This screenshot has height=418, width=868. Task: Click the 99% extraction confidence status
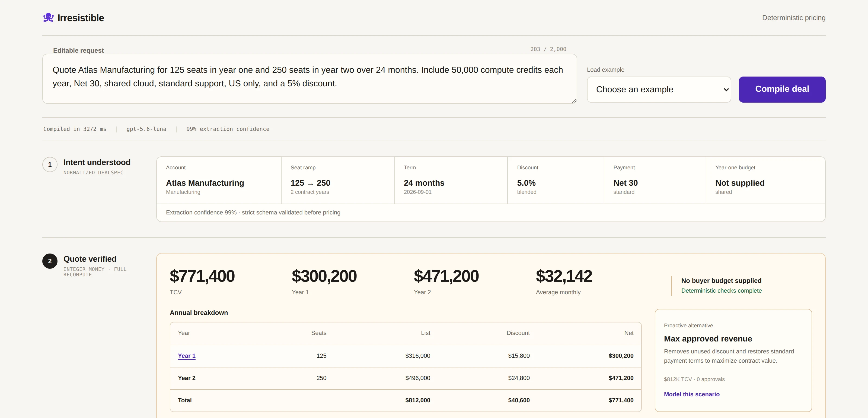[x=228, y=129]
